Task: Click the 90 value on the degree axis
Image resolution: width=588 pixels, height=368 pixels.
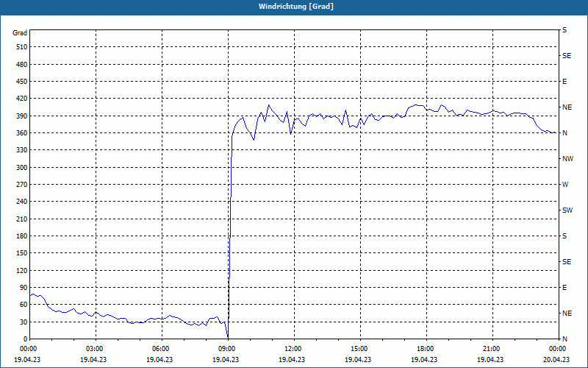Action: 24,288
